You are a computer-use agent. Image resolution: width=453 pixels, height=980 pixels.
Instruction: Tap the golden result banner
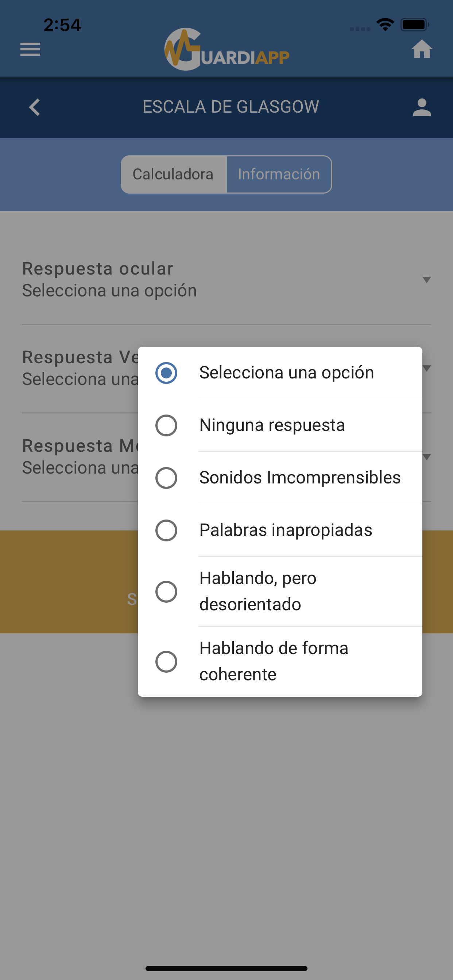point(69,582)
